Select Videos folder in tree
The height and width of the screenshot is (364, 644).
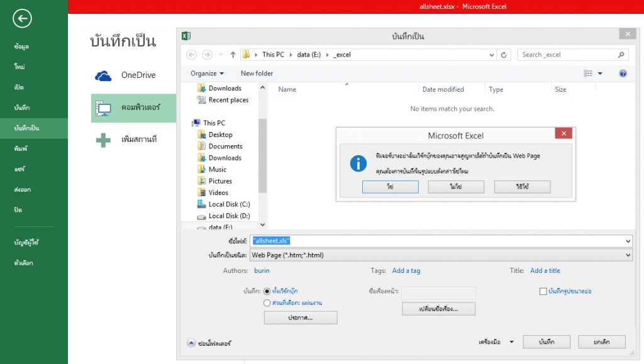point(218,192)
